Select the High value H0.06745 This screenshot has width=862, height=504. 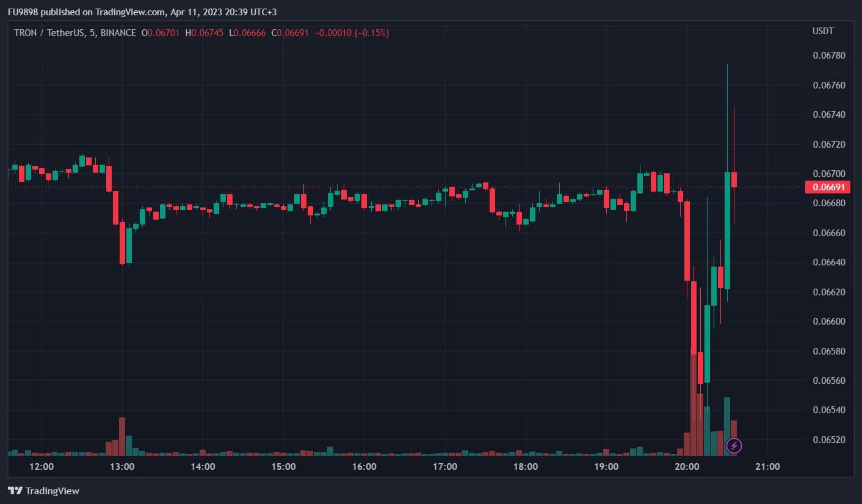pyautogui.click(x=205, y=32)
